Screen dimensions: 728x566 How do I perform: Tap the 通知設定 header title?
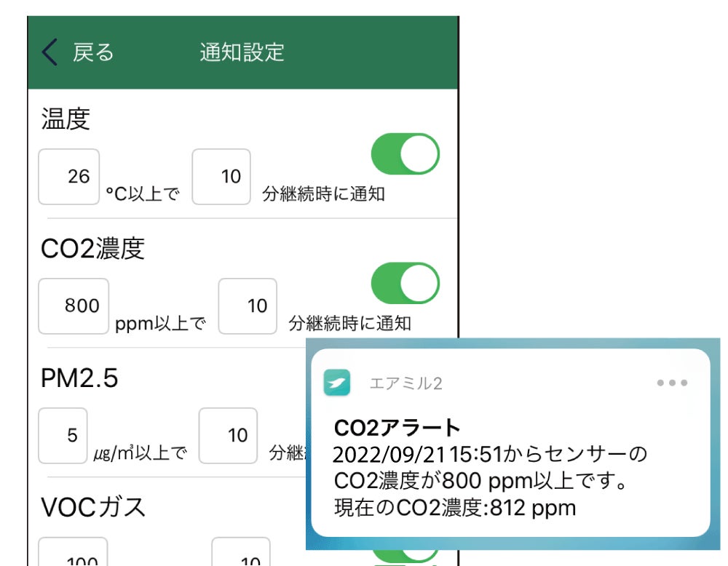click(x=242, y=53)
